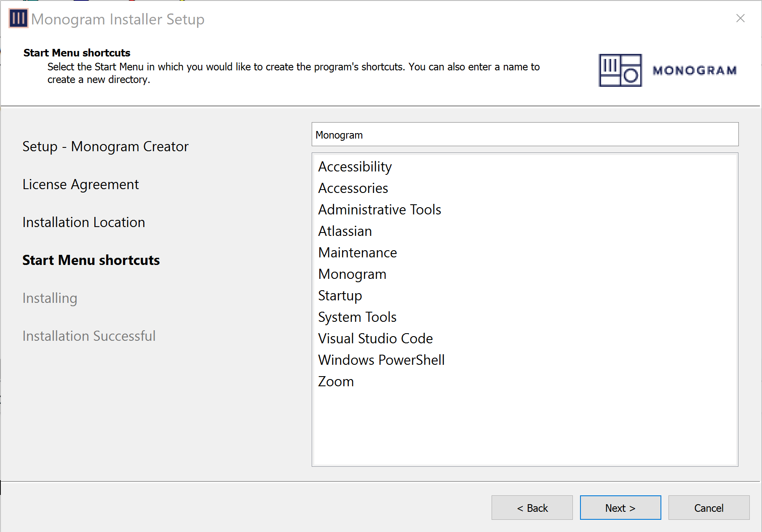Image resolution: width=762 pixels, height=532 pixels.
Task: Pick the Maintenance folder entry
Action: (x=358, y=253)
